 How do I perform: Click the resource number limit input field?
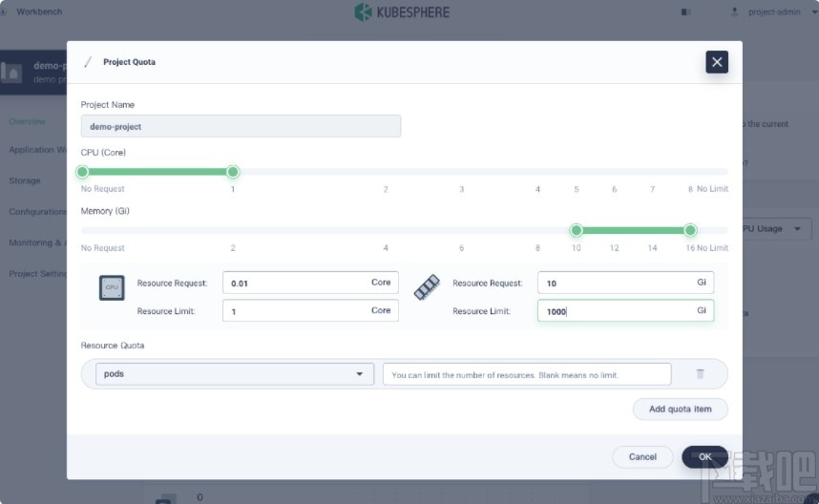pos(527,374)
